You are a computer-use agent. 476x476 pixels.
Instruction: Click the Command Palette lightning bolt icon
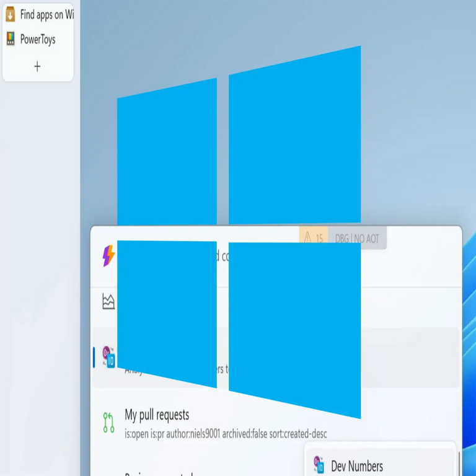pyautogui.click(x=108, y=256)
